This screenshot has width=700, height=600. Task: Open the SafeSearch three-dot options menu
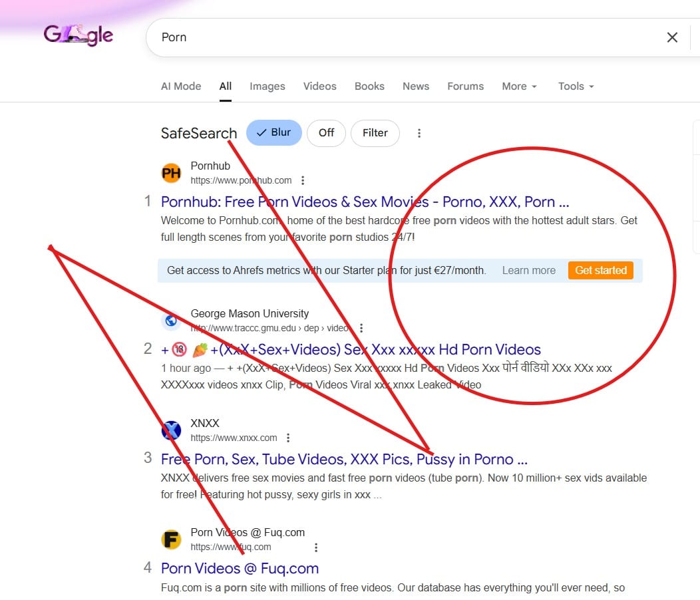419,133
